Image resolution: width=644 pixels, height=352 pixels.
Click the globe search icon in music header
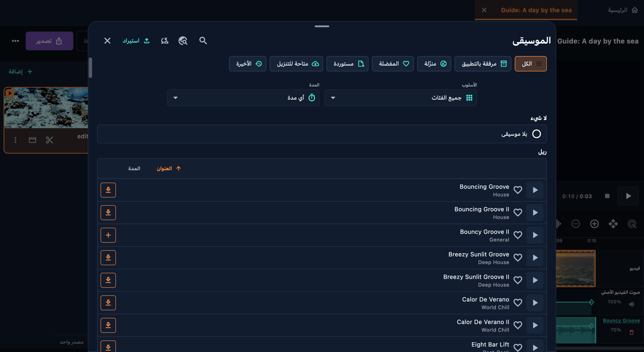click(183, 41)
